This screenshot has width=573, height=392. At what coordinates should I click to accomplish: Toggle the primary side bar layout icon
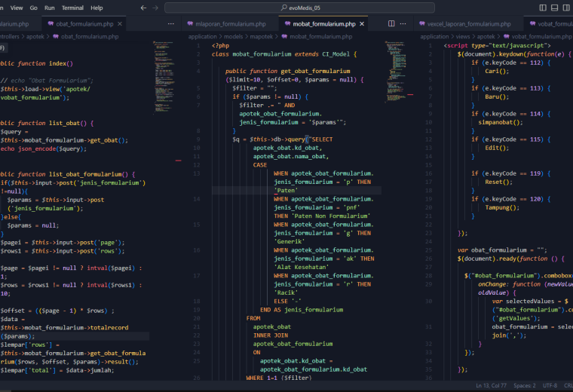543,8
